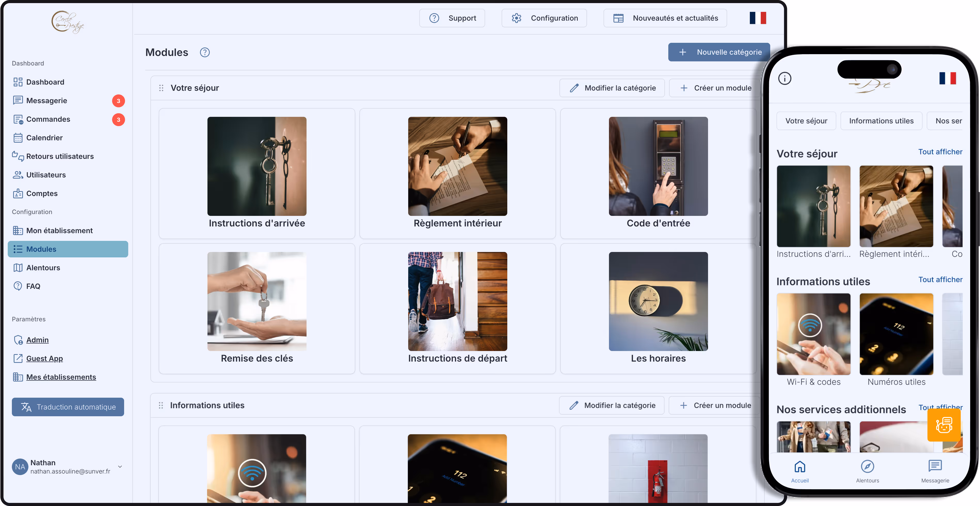
Task: Open Commandes in the sidebar
Action: (x=68, y=119)
